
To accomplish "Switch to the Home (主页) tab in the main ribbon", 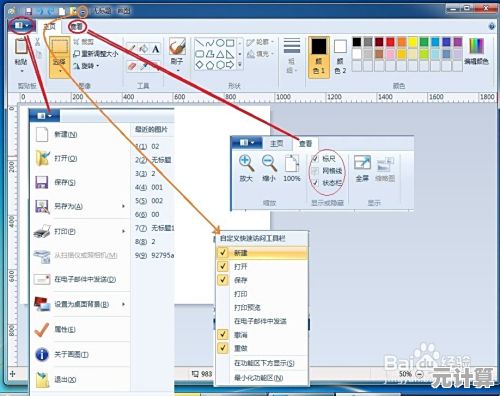I will [x=50, y=26].
